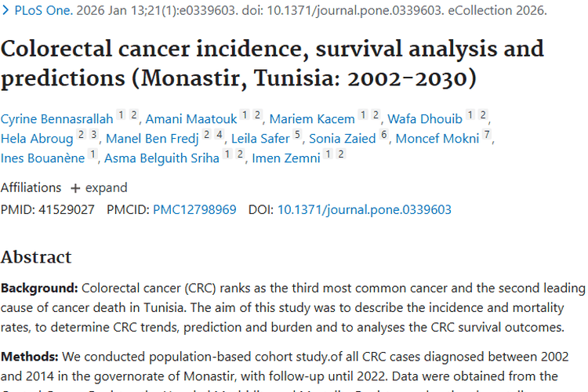Click affiliation superscript 4 after Manel Ben Fredj

(x=220, y=136)
